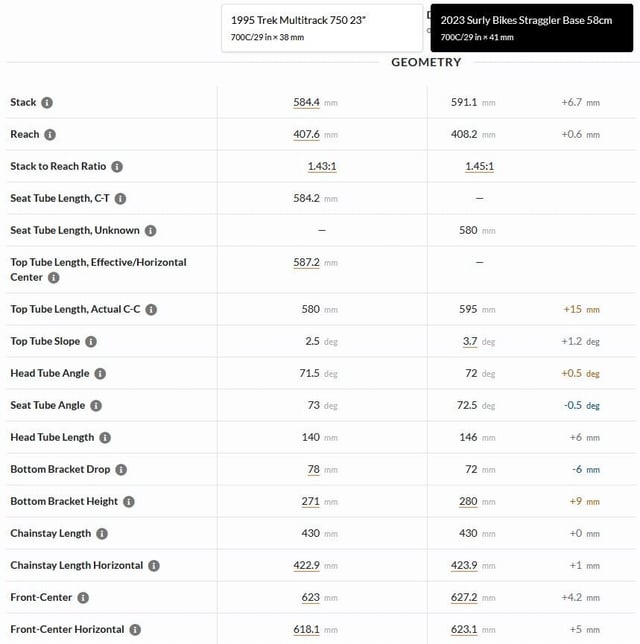Open the Bottom Bracket Height info icon
The width and height of the screenshot is (640, 644).
tap(129, 501)
